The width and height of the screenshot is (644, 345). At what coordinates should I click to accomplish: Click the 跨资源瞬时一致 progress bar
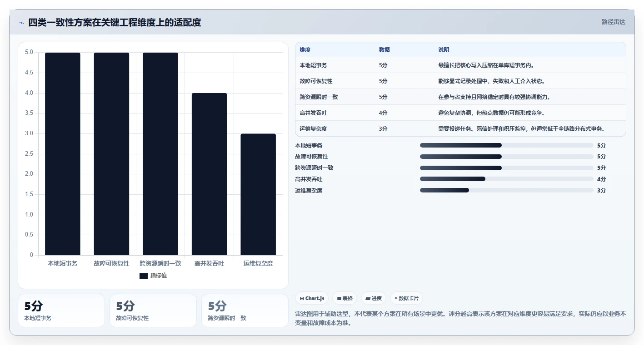pyautogui.click(x=507, y=168)
